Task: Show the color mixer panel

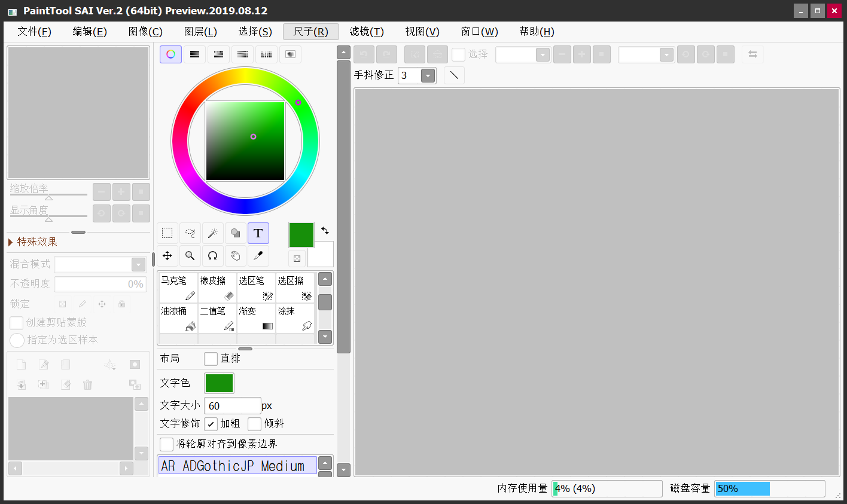Action: (x=242, y=54)
